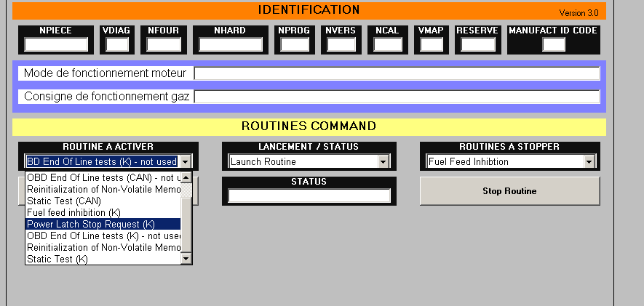Click the Stop Routine button
Screen dimensions: 644x306
coord(509,191)
